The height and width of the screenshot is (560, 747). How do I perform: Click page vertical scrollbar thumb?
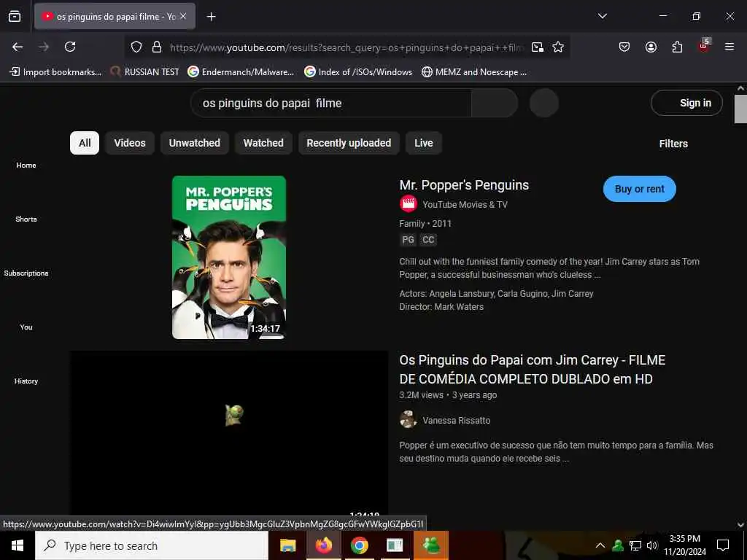pos(740,109)
